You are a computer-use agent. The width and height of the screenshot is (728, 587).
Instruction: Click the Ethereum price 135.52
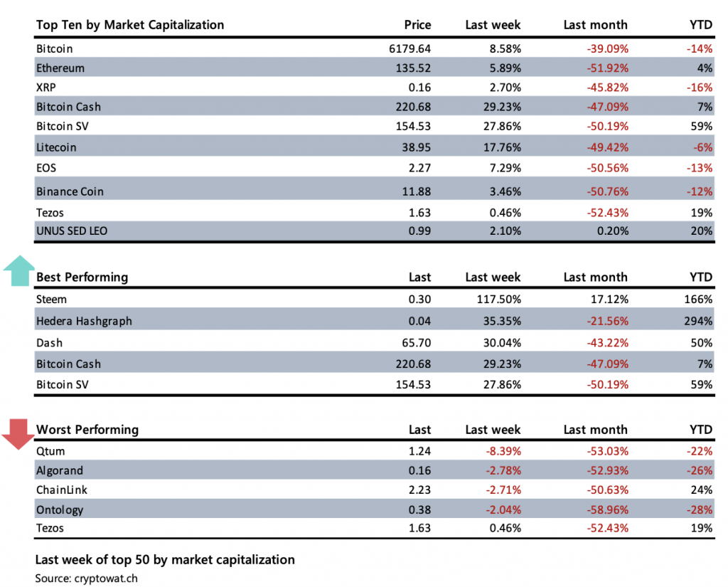(x=411, y=68)
